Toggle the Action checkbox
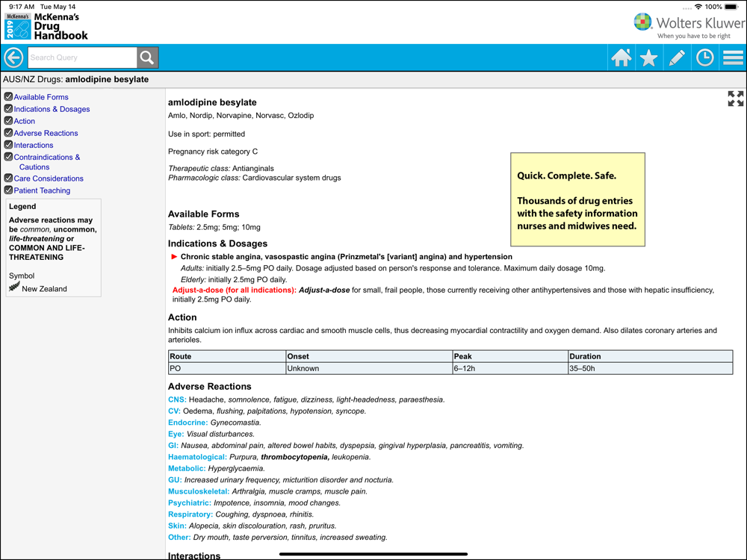This screenshot has width=747, height=560. click(8, 120)
